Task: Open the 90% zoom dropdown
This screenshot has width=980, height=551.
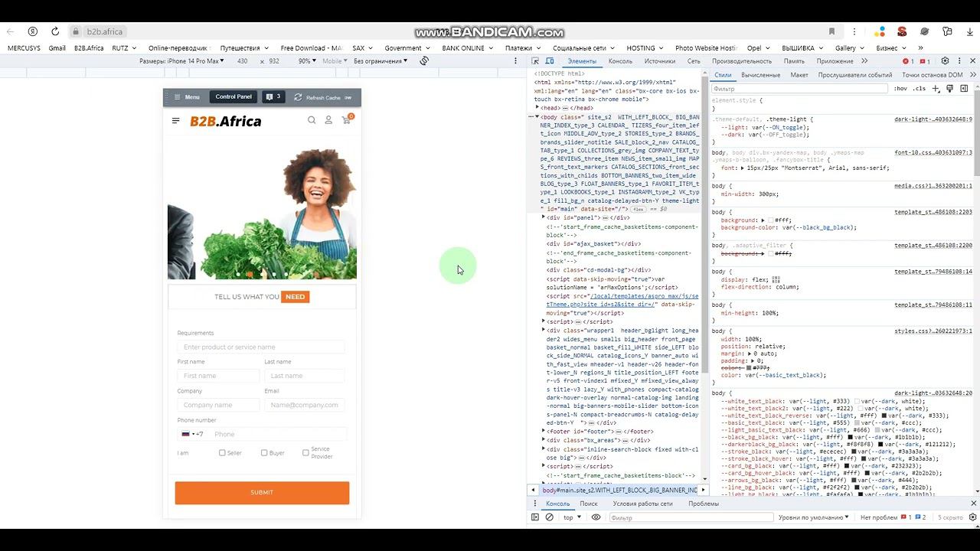Action: [307, 61]
